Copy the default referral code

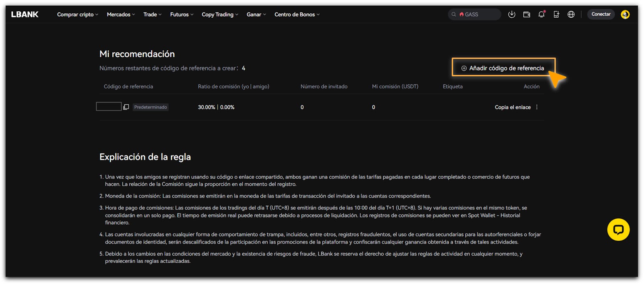[x=126, y=107]
